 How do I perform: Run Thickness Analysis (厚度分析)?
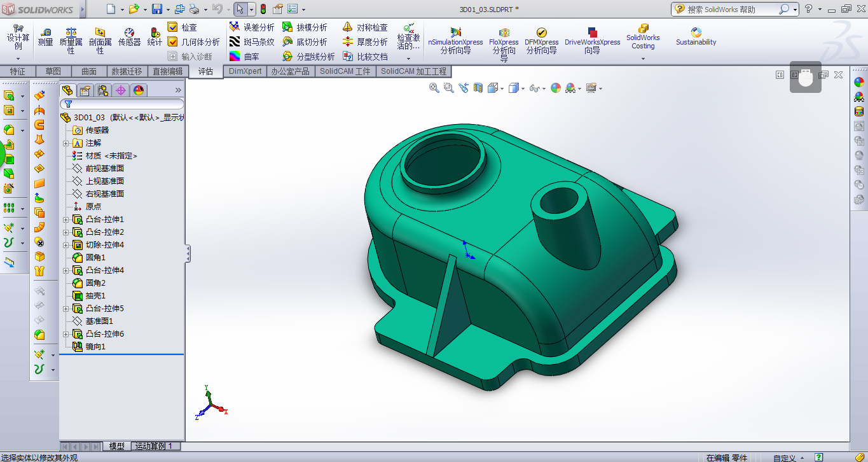pos(365,42)
